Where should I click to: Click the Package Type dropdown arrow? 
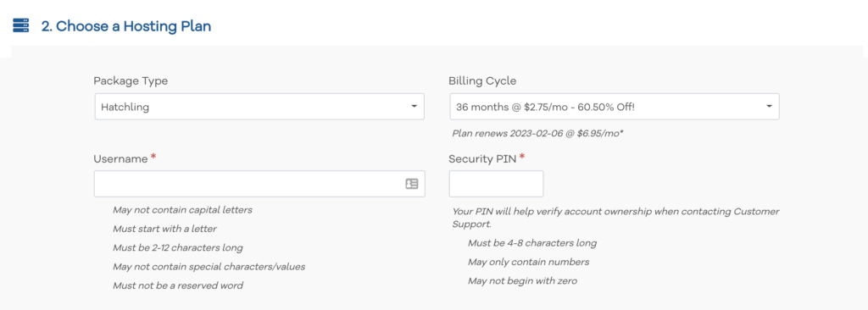(x=414, y=106)
